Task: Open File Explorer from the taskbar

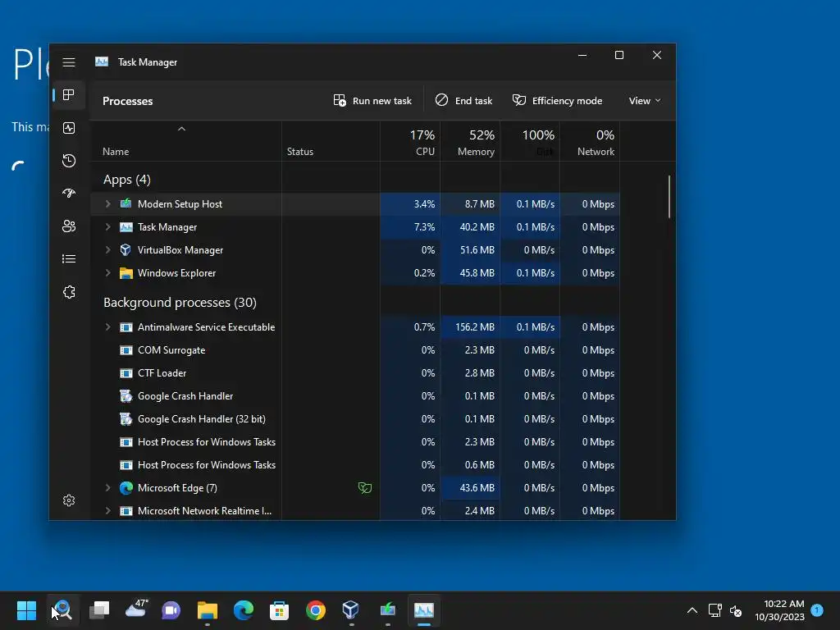Action: (208, 610)
